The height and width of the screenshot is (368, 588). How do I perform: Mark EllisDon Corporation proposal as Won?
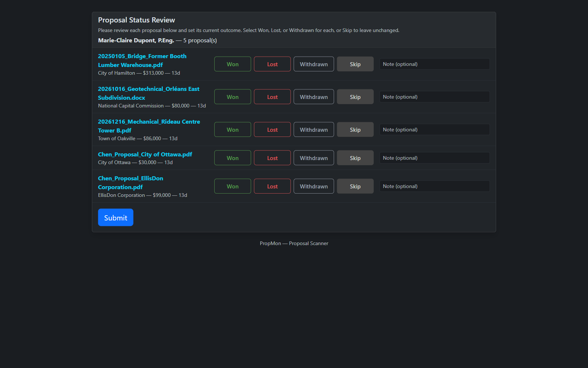(x=232, y=186)
